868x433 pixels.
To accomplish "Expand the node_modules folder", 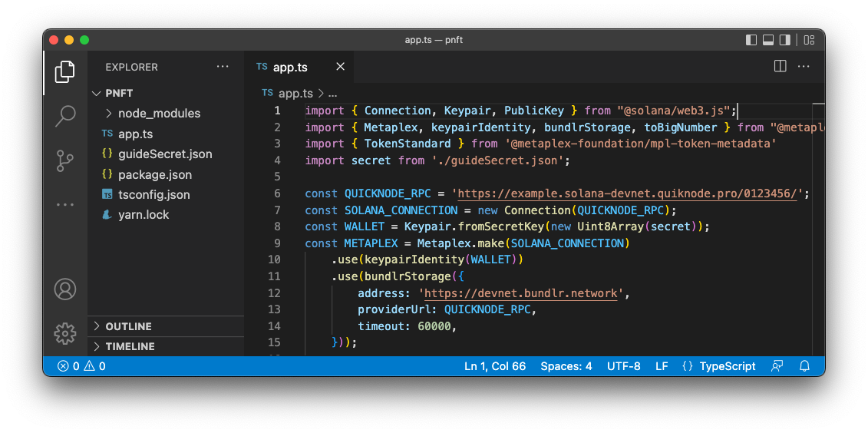I will [158, 113].
